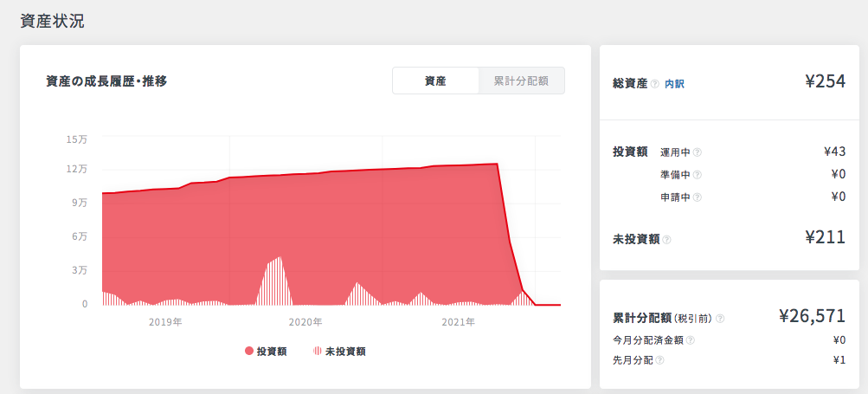Toggle the 投資額 legend series

(x=266, y=352)
